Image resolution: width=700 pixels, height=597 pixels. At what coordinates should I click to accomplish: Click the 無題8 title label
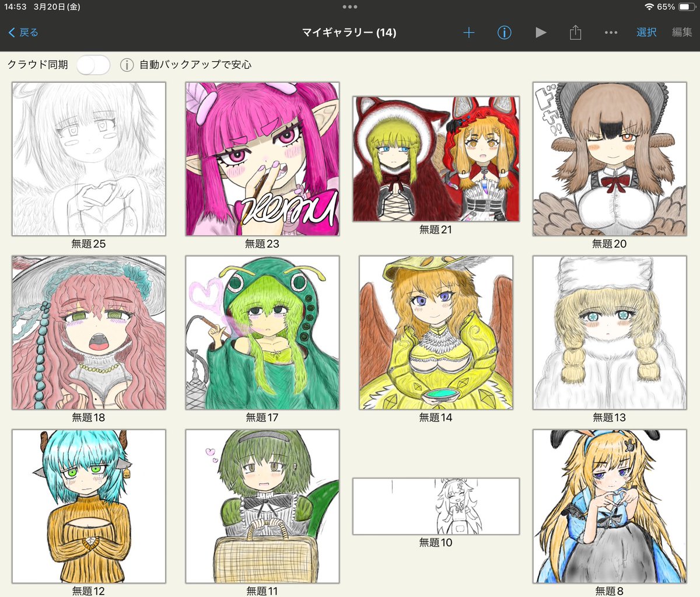pos(610,591)
